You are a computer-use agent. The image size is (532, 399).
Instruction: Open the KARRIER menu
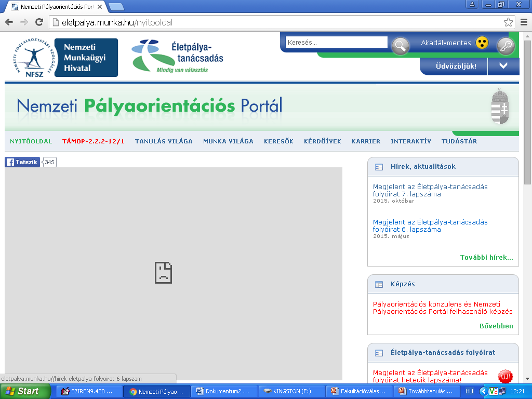point(366,141)
